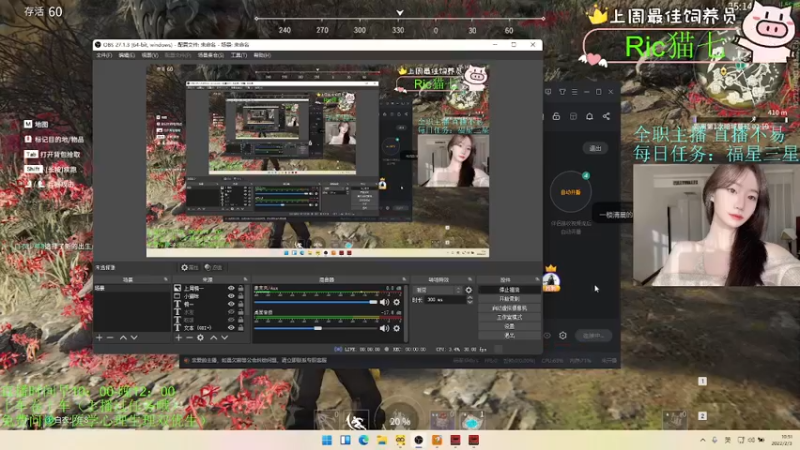
Task: Lock the 小猫咪 source with its padlock
Action: 241,296
